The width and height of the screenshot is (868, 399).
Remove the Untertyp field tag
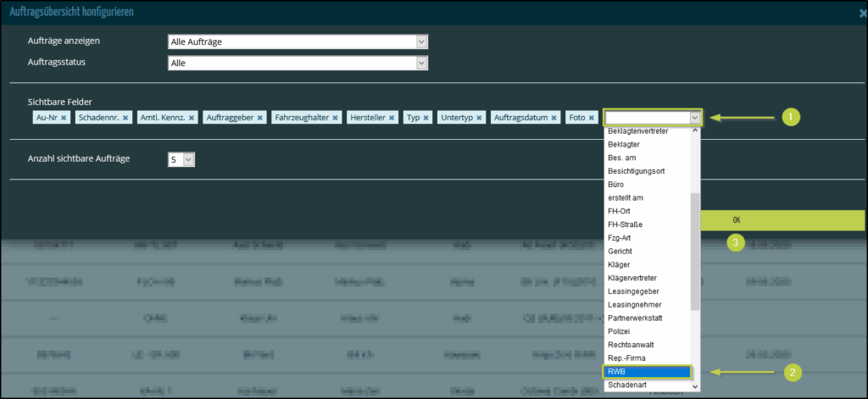(479, 118)
